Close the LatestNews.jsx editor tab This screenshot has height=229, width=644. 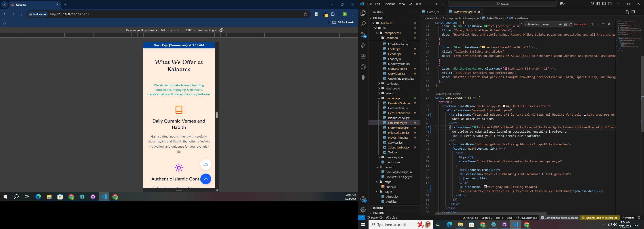click(x=479, y=12)
